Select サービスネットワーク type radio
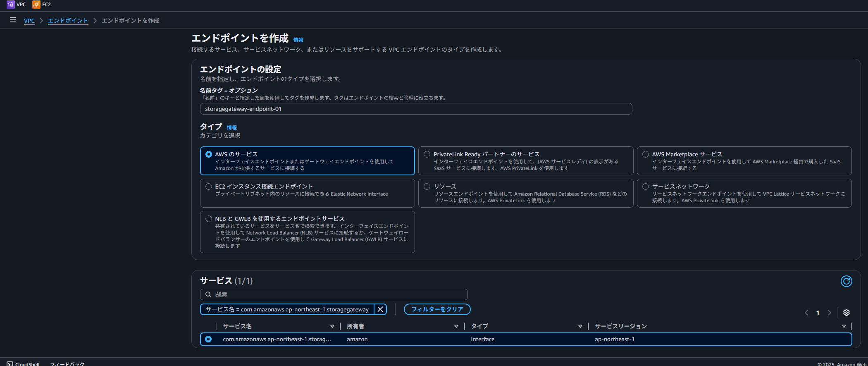 pos(646,187)
